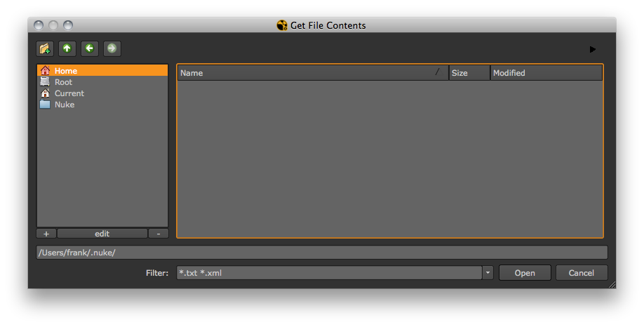
Task: Expand the preview pane arrow
Action: point(593,49)
